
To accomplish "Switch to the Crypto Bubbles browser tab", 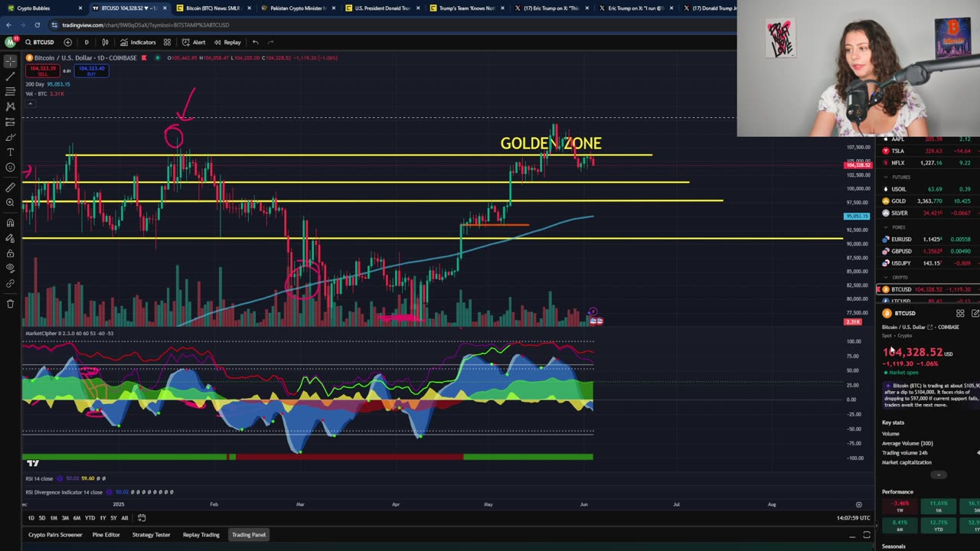I will pos(42,8).
